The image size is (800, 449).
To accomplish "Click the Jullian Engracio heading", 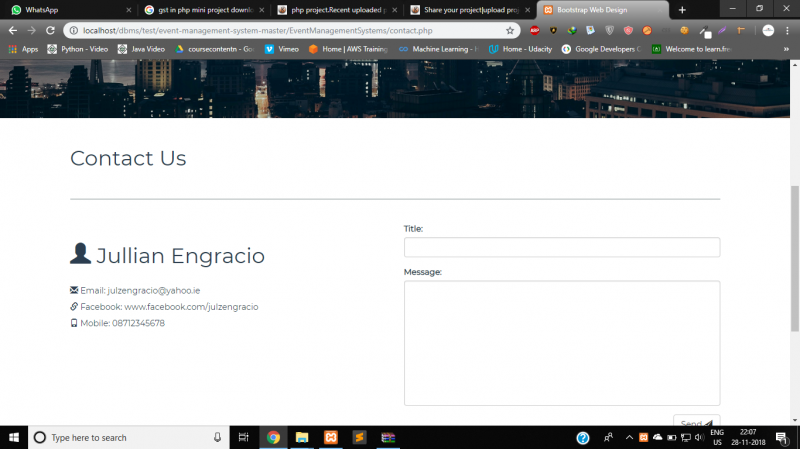I will point(180,256).
